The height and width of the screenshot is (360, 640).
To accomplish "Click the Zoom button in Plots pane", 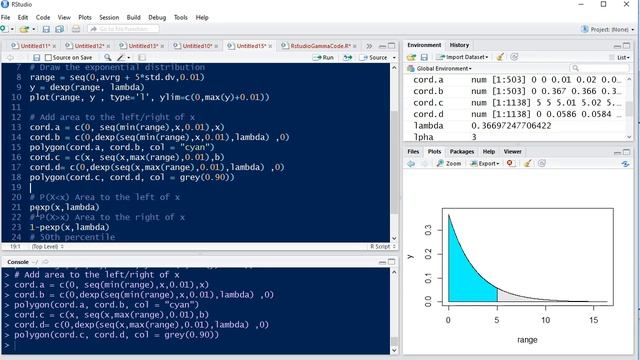I will (x=449, y=163).
